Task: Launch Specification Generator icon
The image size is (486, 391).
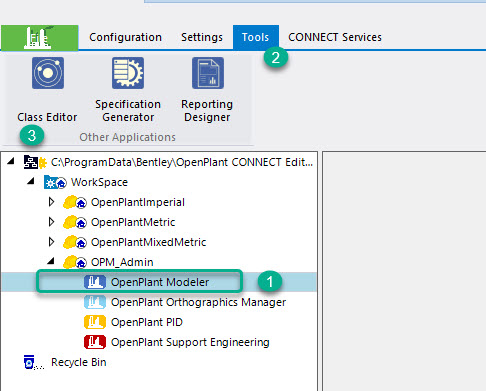Action: pyautogui.click(x=128, y=73)
